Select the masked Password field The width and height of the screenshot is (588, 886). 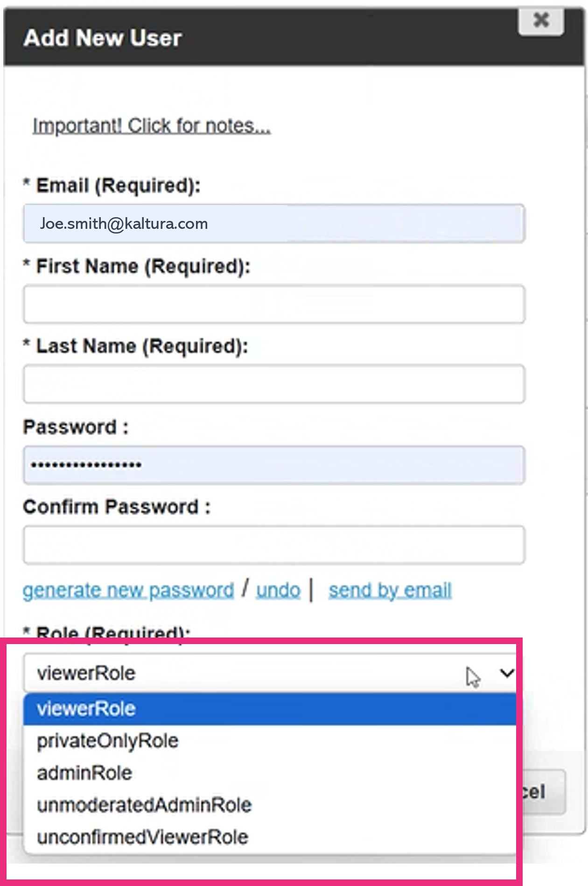pyautogui.click(x=274, y=465)
